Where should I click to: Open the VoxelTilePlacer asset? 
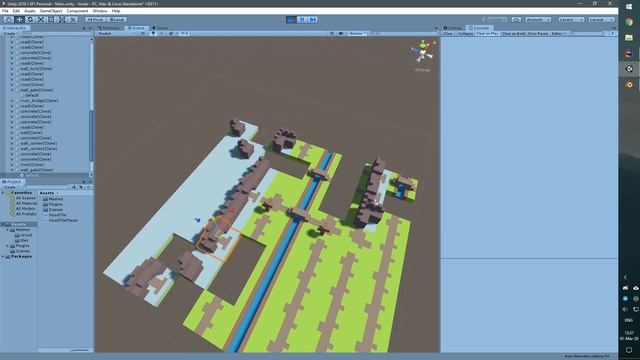pos(63,220)
